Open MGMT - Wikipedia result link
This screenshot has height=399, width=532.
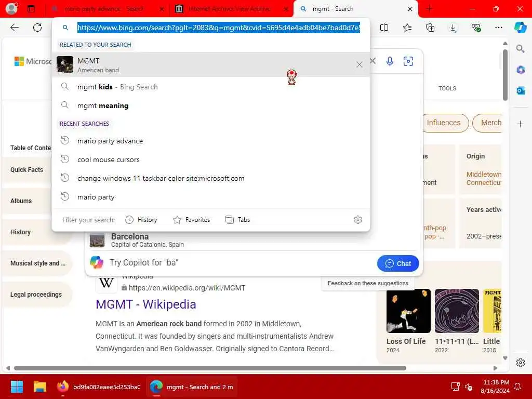click(x=146, y=304)
